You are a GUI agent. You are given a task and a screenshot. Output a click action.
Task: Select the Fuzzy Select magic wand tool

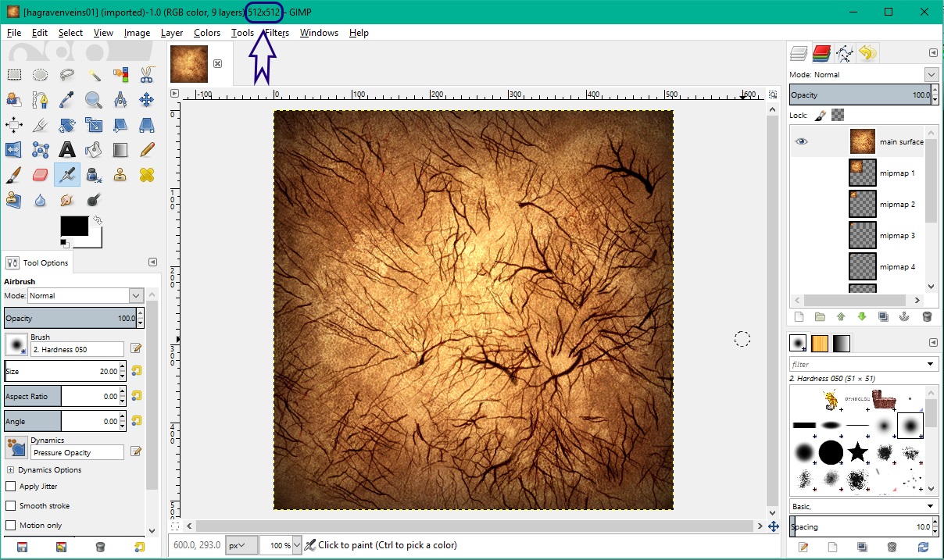tap(94, 75)
